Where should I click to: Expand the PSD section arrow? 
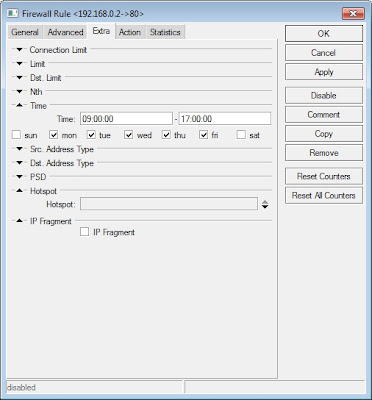pyautogui.click(x=20, y=177)
